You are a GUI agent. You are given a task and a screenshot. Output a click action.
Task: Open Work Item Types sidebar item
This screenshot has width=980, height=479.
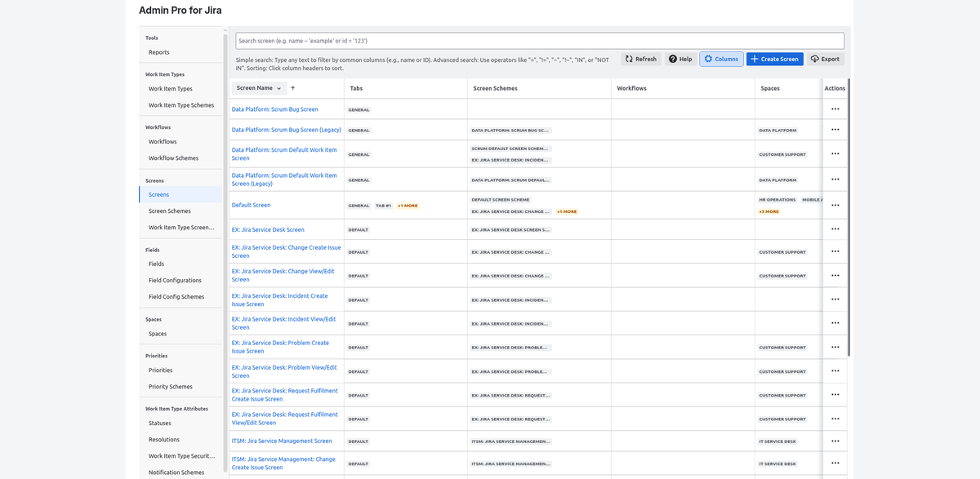[x=171, y=89]
